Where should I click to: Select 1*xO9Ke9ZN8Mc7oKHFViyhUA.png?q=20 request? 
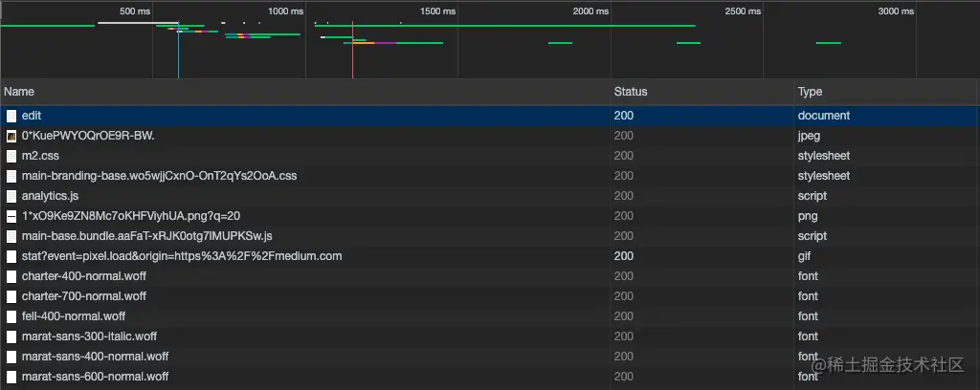click(490, 217)
